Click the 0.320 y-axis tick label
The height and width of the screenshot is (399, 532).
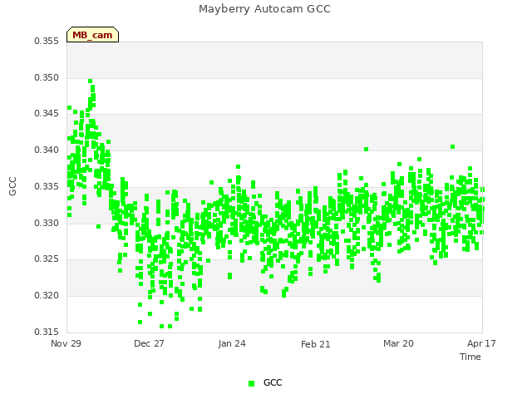[x=47, y=296]
